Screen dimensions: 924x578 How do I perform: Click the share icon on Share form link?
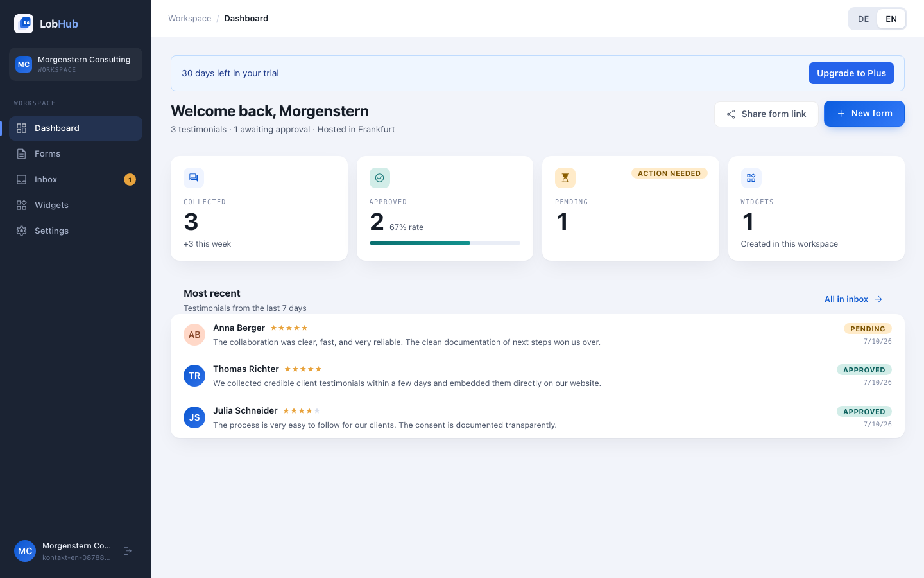(731, 114)
